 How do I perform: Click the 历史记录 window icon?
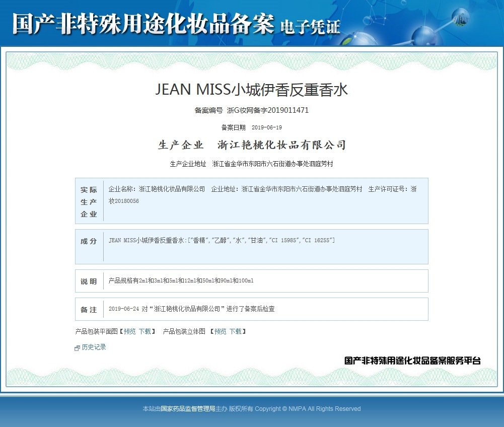pyautogui.click(x=77, y=348)
